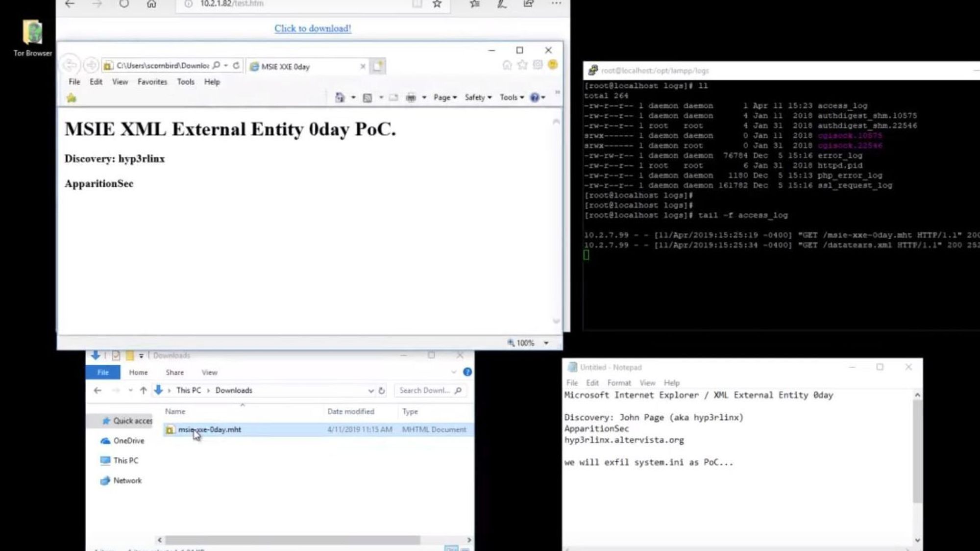Click the Explorer horizontal scrollbar
Viewport: 980px width, 551px height.
(x=293, y=540)
